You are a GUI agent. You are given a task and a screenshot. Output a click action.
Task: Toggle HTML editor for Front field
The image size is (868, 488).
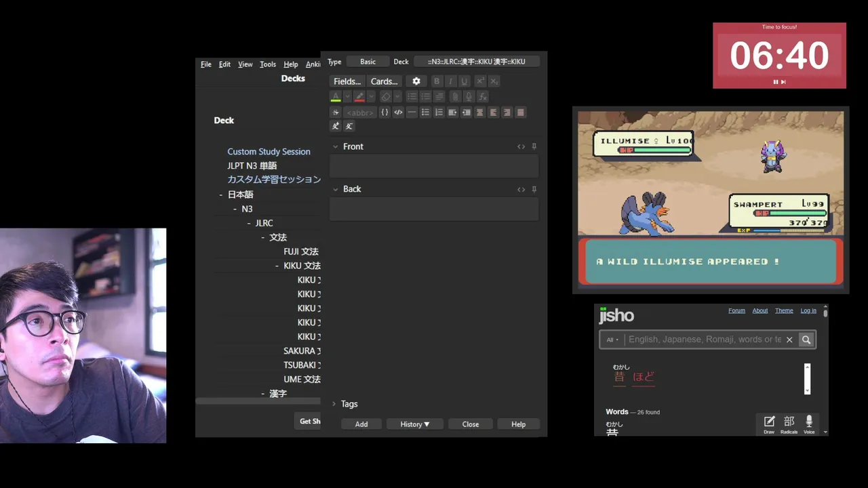521,146
